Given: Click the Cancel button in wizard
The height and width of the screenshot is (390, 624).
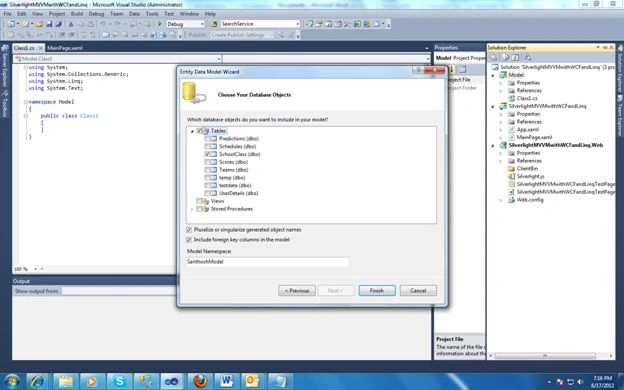Looking at the screenshot, I should 418,291.
